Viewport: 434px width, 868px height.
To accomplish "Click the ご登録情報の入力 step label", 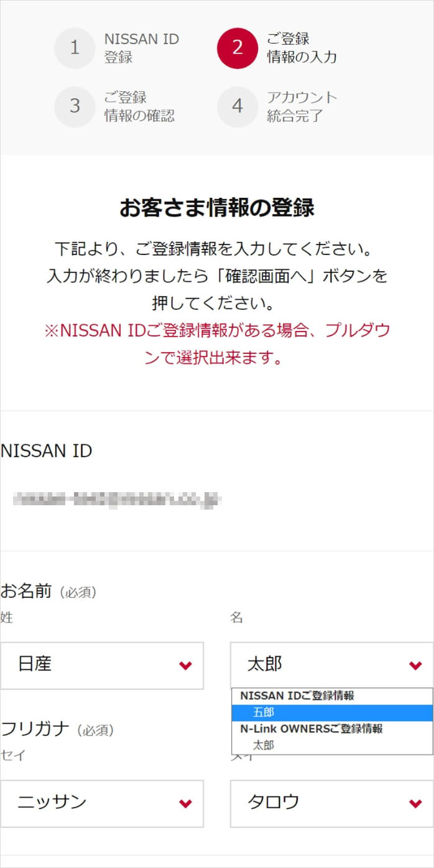I will point(302,48).
